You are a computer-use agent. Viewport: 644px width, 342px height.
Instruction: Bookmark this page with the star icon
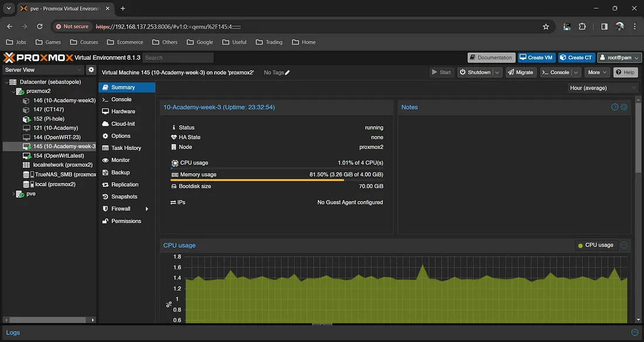[x=546, y=26]
